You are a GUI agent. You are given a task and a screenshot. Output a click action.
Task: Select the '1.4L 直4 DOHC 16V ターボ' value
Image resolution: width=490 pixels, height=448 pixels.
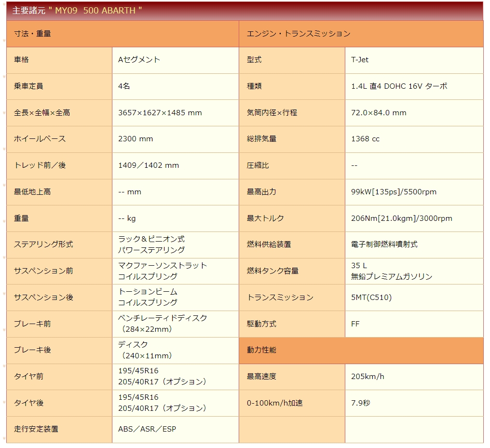[399, 86]
